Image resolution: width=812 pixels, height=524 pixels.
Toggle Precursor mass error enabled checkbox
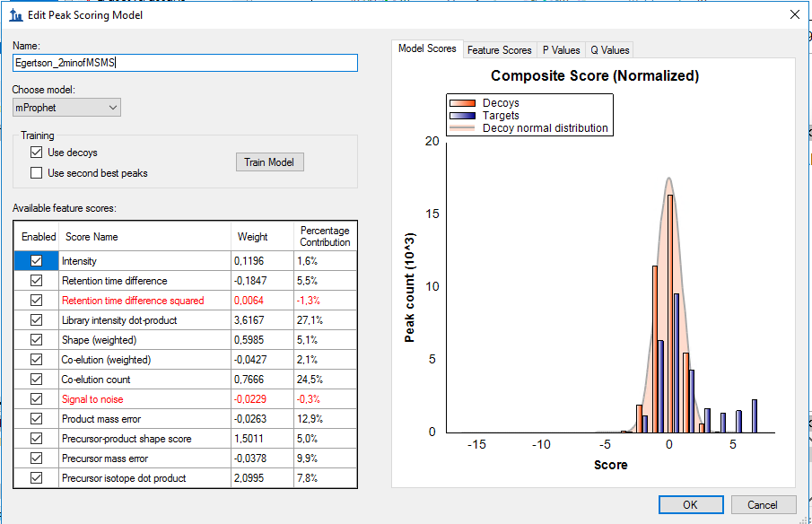pyautogui.click(x=37, y=458)
